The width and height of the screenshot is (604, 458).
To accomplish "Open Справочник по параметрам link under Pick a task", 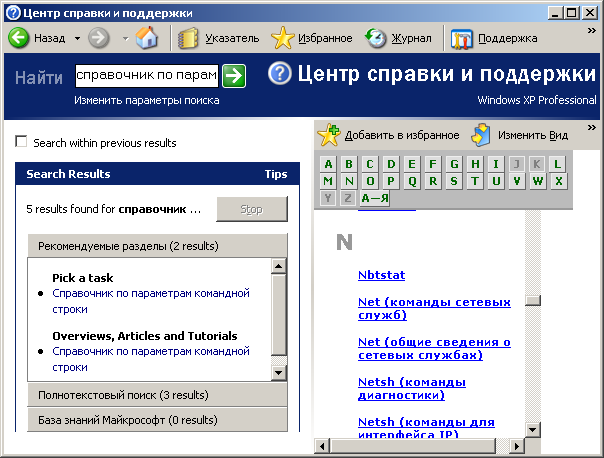I will (x=151, y=301).
